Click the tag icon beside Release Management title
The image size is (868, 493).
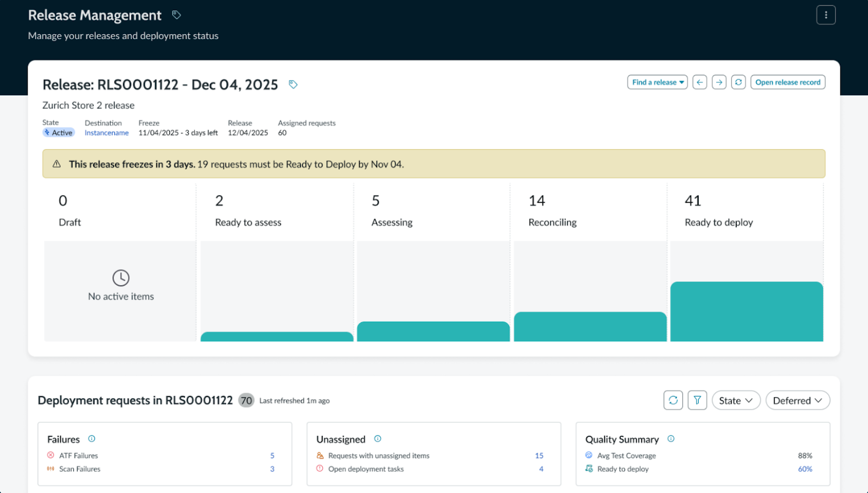176,15
